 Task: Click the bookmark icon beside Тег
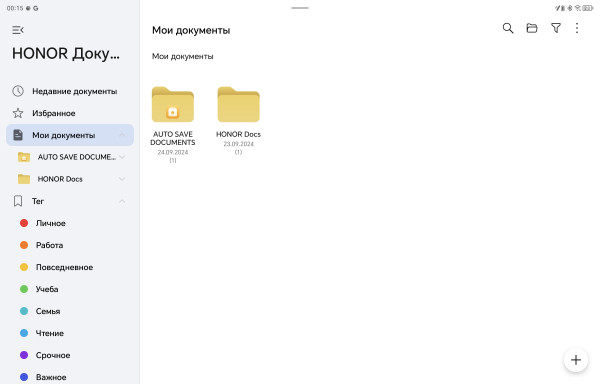tap(18, 201)
